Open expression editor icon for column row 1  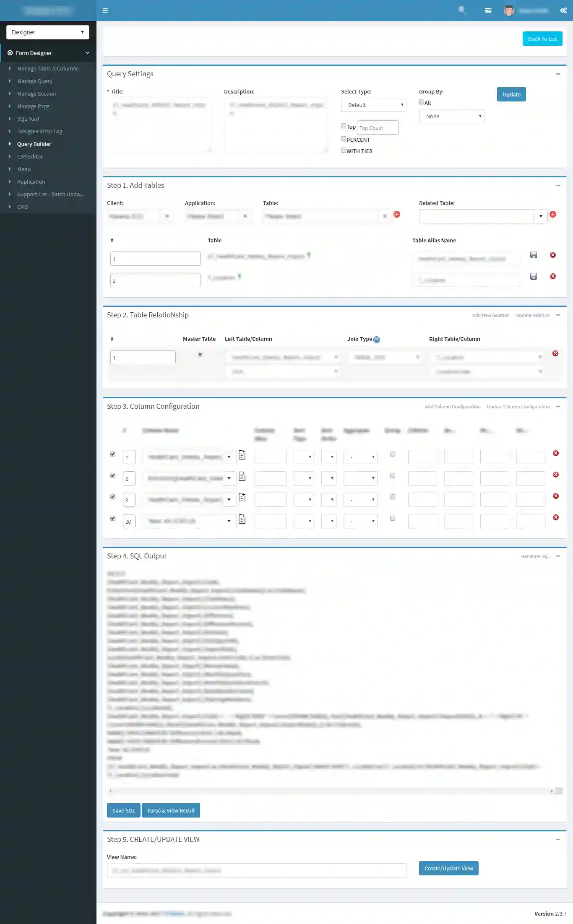pyautogui.click(x=242, y=455)
